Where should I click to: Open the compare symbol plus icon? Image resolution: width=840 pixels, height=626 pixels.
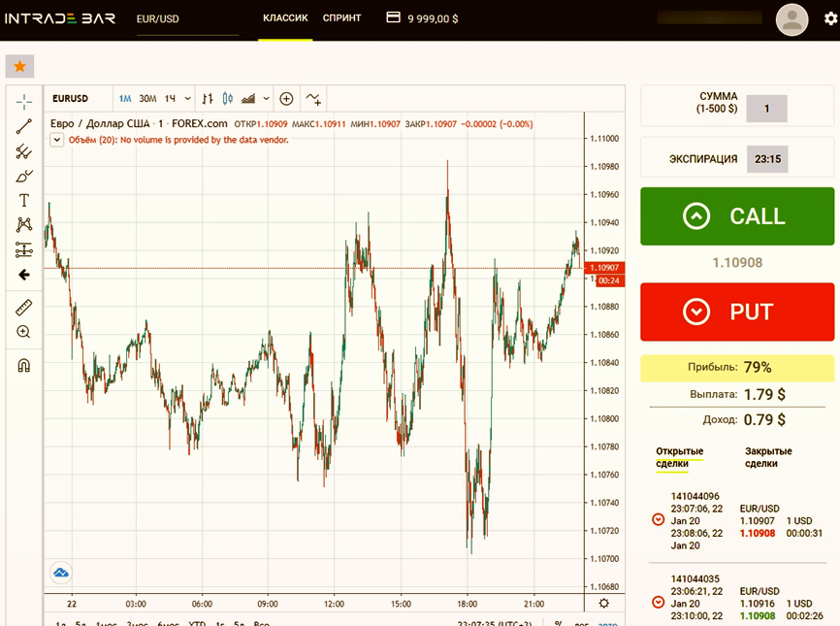point(286,99)
